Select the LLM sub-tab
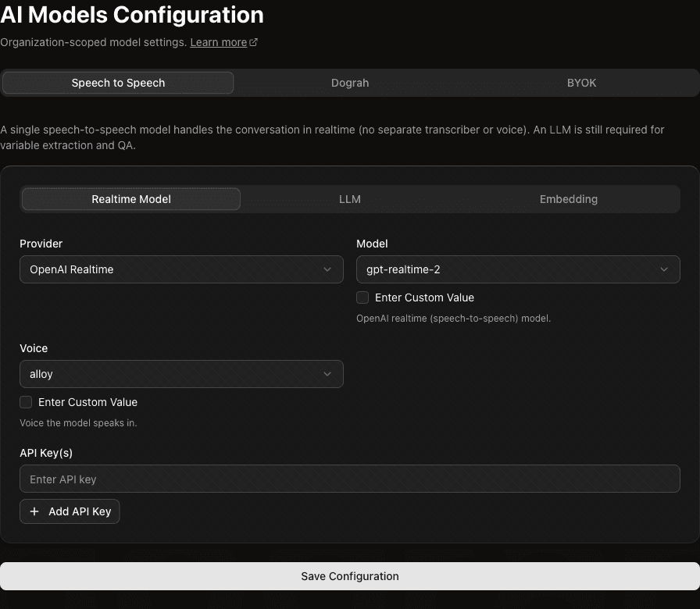This screenshot has width=700, height=609. pos(349,199)
